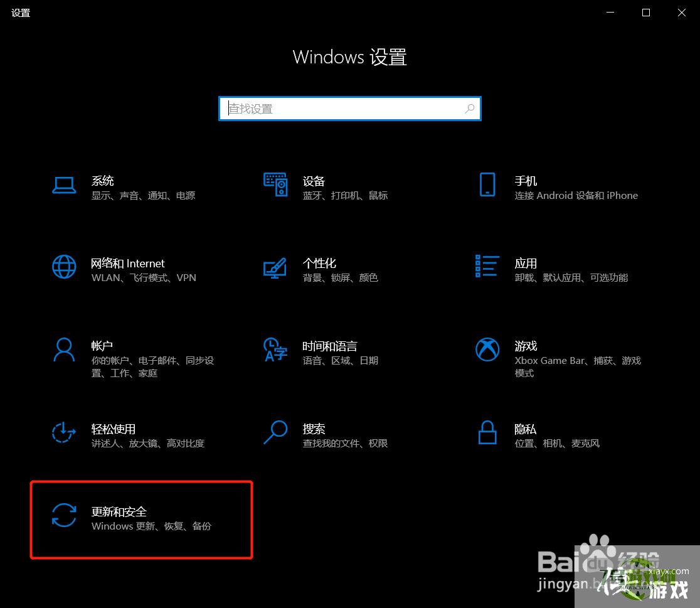Click the circular arrows icon for 更新和安全

(x=64, y=515)
